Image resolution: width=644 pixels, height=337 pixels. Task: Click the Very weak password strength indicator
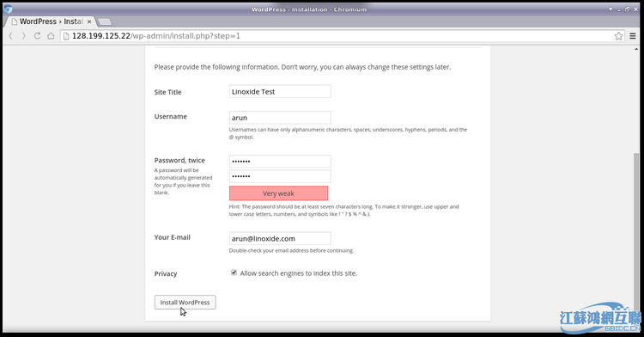pyautogui.click(x=278, y=193)
